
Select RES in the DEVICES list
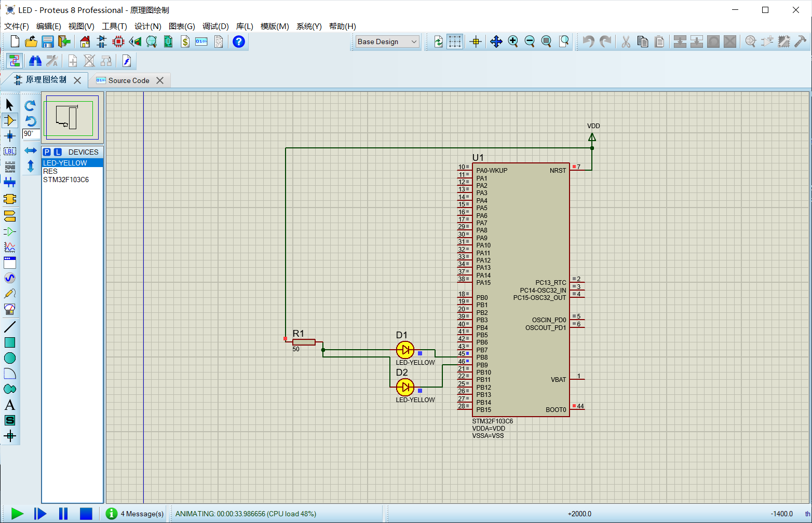pyautogui.click(x=50, y=171)
